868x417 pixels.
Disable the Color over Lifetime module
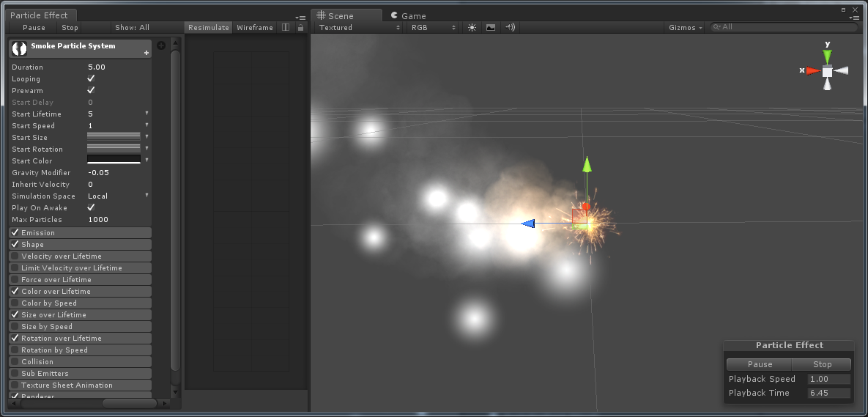(15, 291)
